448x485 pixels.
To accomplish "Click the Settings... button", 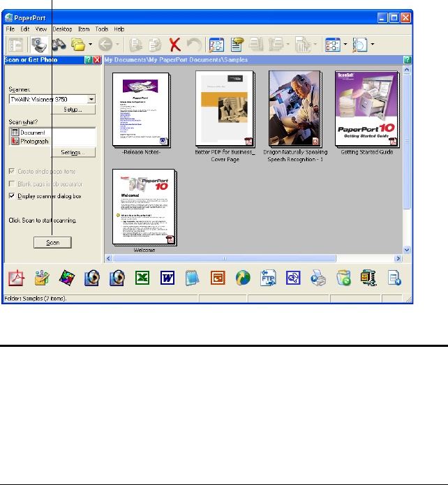I will (x=73, y=152).
